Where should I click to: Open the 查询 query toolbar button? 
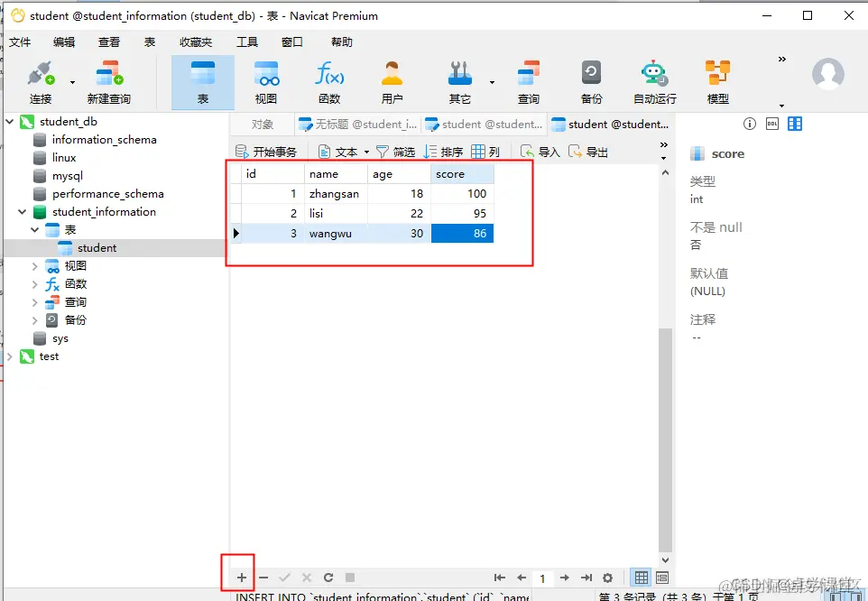pyautogui.click(x=529, y=82)
